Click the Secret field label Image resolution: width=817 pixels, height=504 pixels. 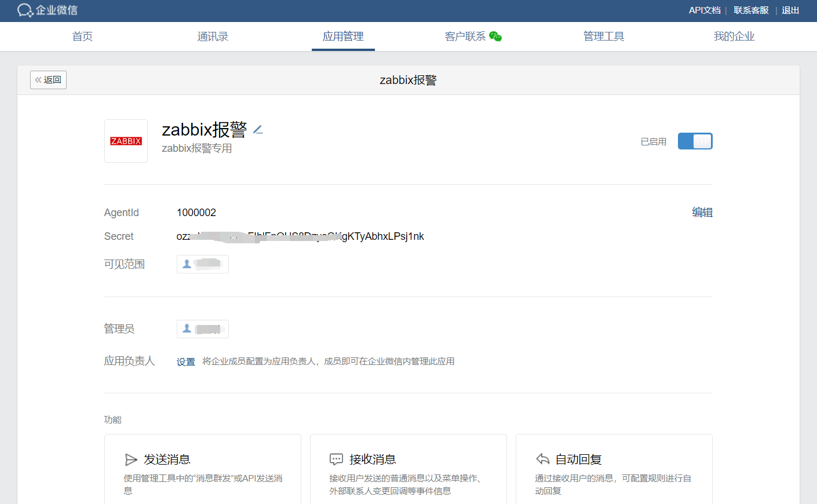(x=119, y=236)
